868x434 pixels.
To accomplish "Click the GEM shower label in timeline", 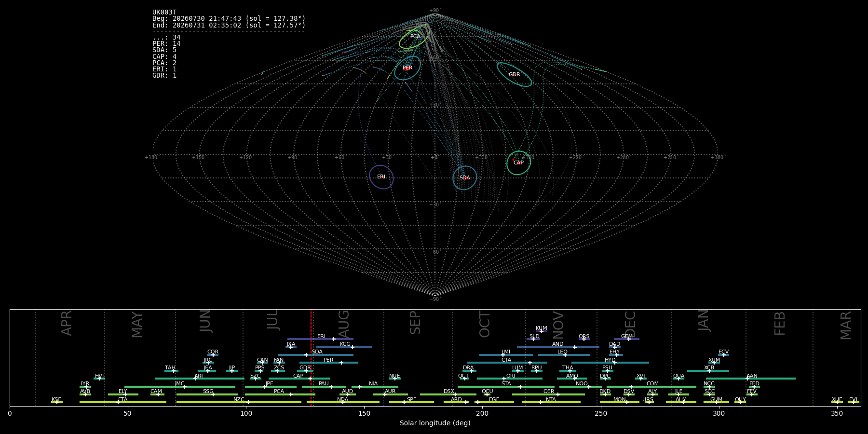I will tap(627, 337).
